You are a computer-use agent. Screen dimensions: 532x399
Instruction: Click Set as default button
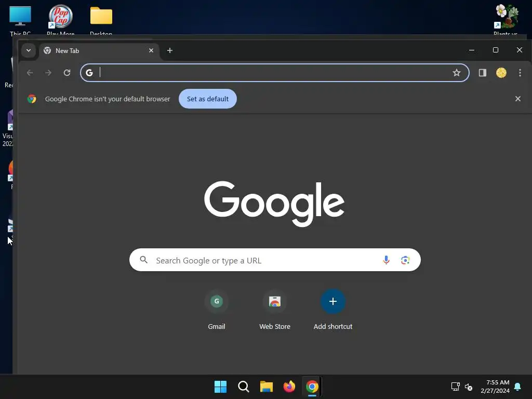(208, 99)
